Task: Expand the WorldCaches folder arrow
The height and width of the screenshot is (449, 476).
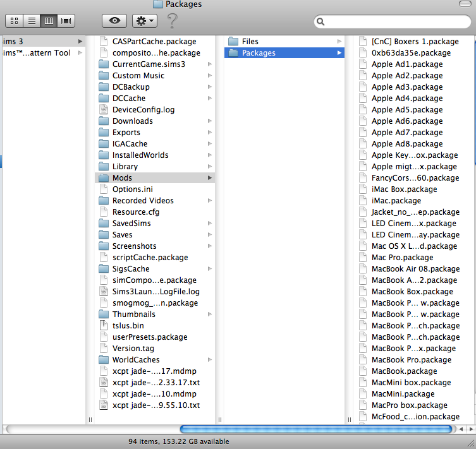Action: tap(210, 359)
